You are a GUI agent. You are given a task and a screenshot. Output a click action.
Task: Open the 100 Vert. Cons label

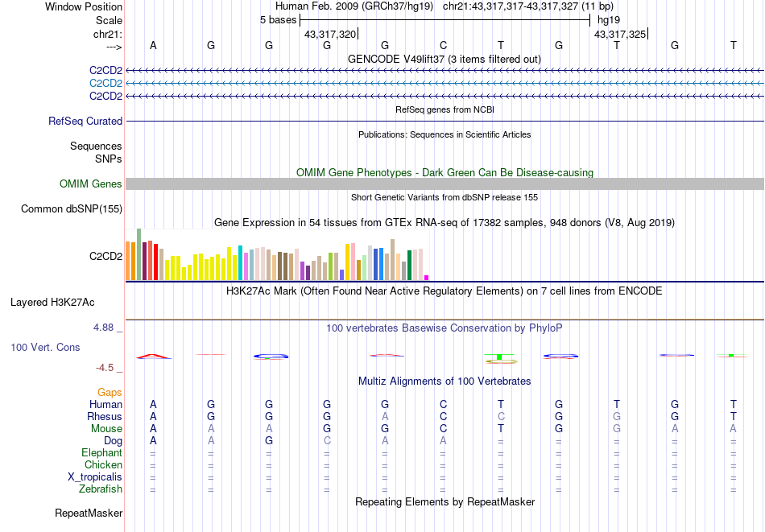click(x=45, y=347)
